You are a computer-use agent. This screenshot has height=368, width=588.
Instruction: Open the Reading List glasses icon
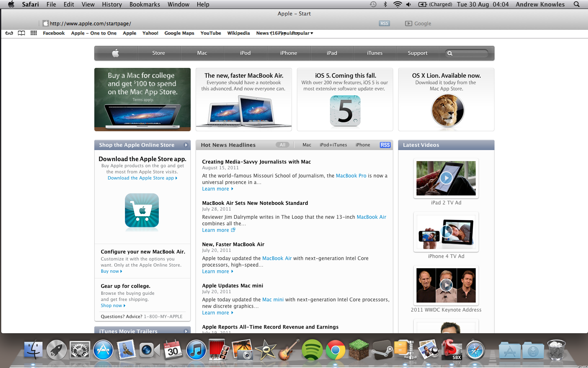9,33
